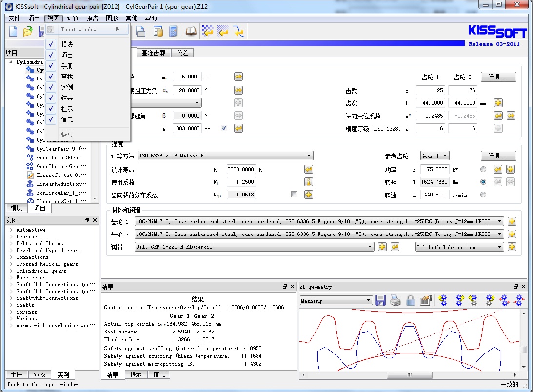Click plus button next to Oil bath lubrication
This screenshot has width=533, height=392.
click(x=512, y=247)
